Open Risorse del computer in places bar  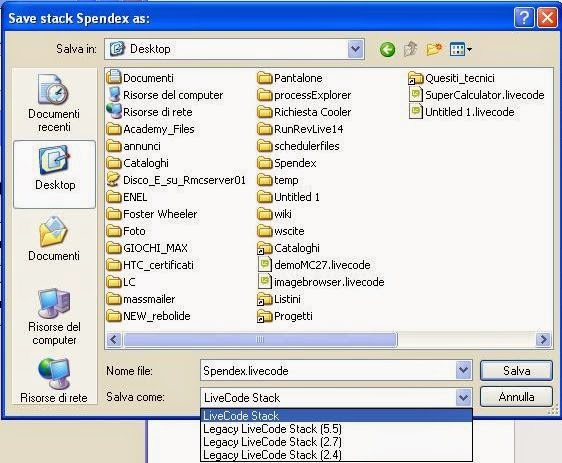(x=54, y=317)
